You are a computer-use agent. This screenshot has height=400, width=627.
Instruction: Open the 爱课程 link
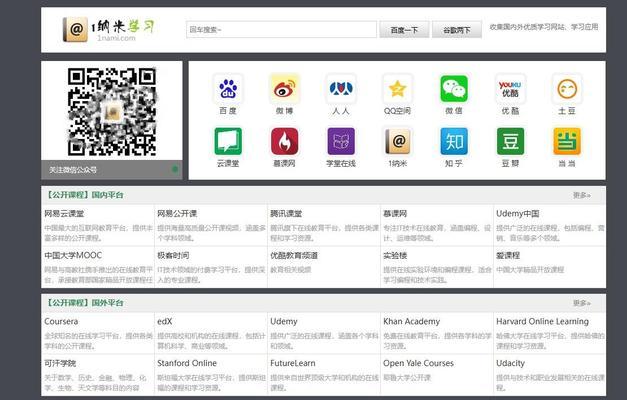(508, 255)
